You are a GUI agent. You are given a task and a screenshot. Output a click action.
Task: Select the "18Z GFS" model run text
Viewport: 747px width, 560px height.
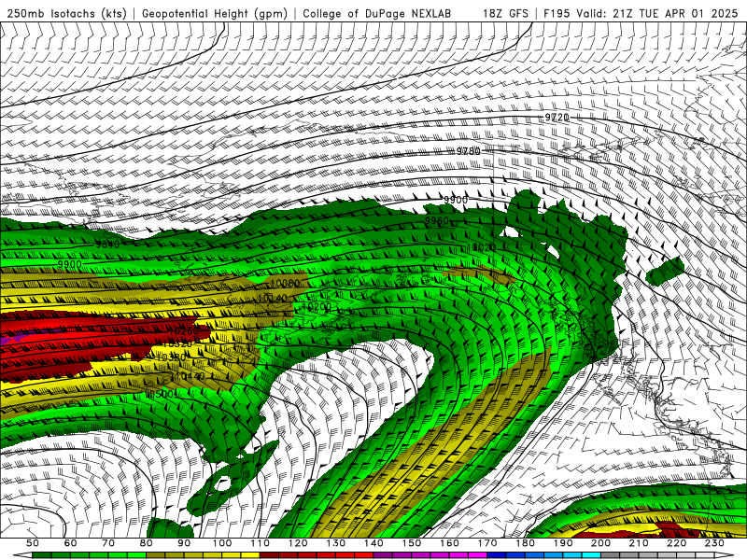(505, 13)
